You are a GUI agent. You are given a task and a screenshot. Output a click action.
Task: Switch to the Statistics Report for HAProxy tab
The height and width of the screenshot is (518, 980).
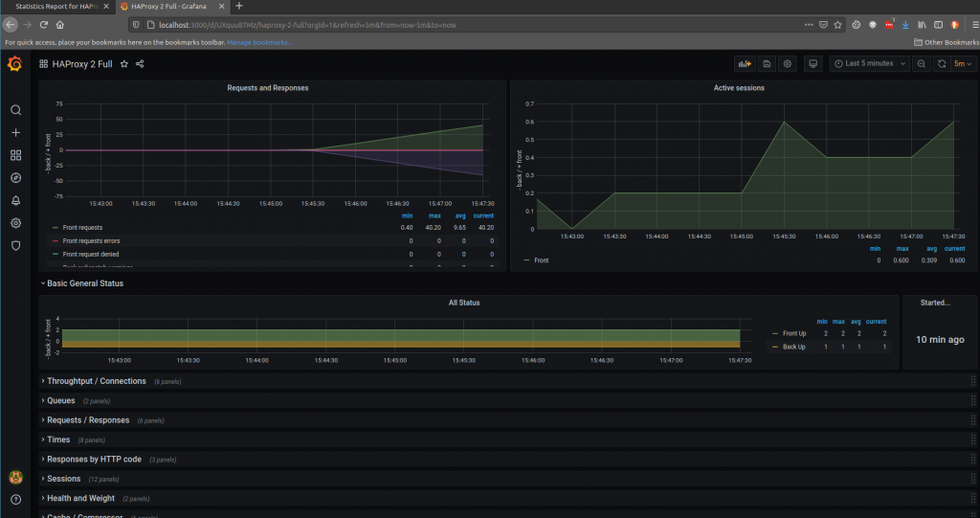point(56,7)
